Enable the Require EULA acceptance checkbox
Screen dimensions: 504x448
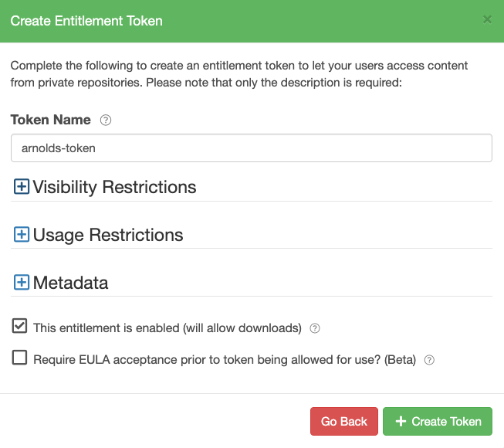20,358
